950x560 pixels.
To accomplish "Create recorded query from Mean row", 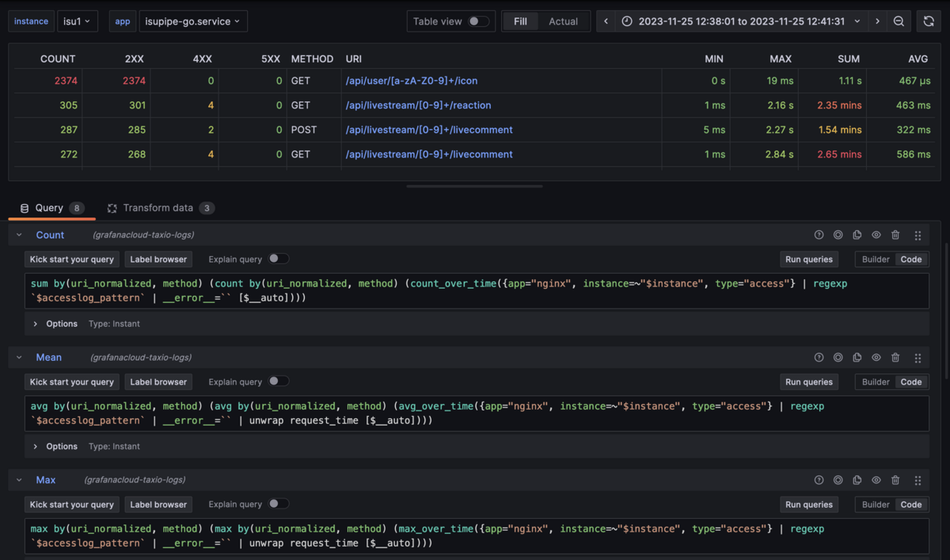I will (838, 358).
